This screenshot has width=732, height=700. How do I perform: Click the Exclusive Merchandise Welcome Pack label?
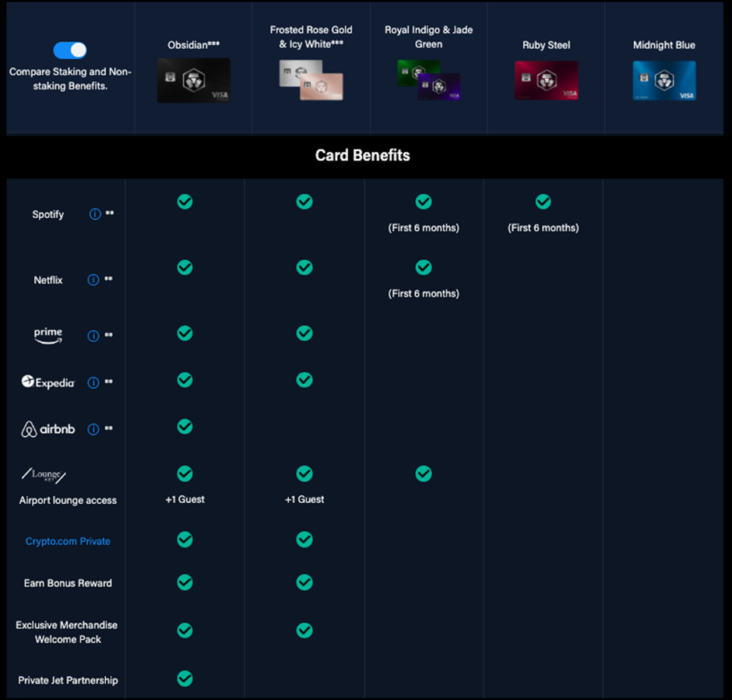[x=67, y=632]
